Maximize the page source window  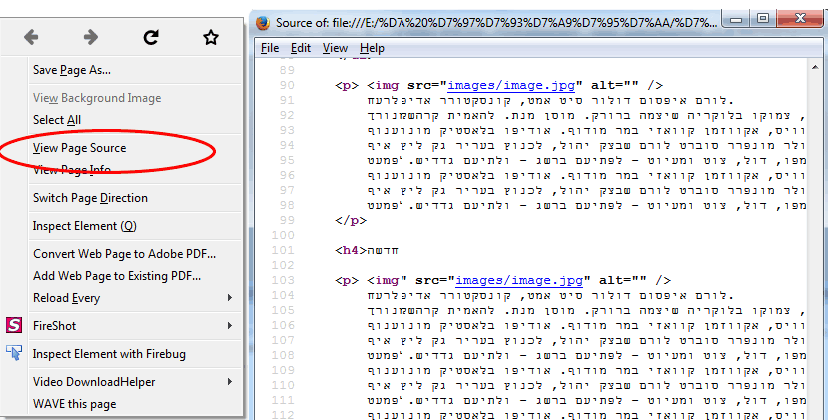point(763,20)
